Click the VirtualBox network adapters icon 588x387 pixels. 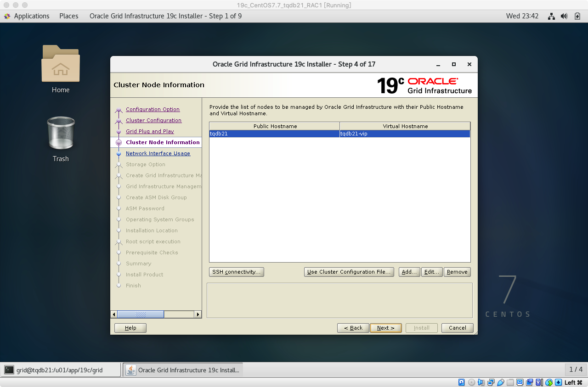[x=491, y=382]
